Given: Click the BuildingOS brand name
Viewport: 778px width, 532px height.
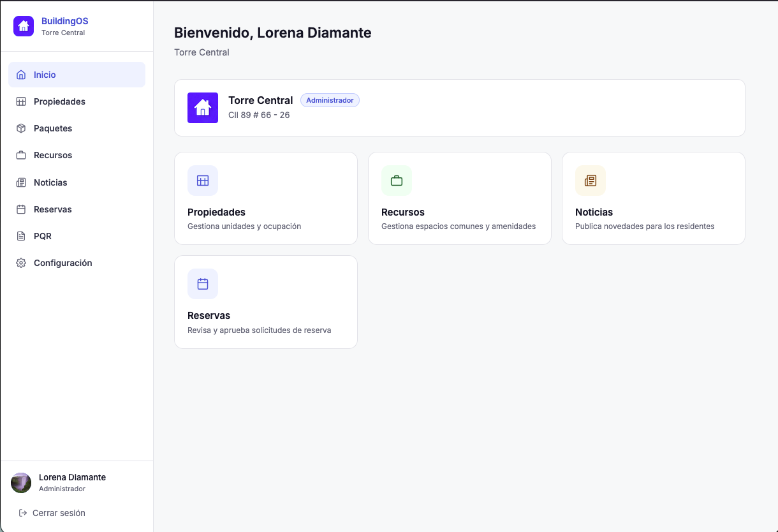Looking at the screenshot, I should [65, 21].
